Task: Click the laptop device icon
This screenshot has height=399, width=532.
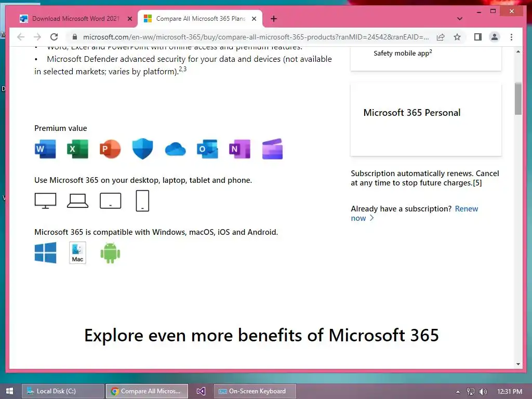Action: click(x=78, y=201)
